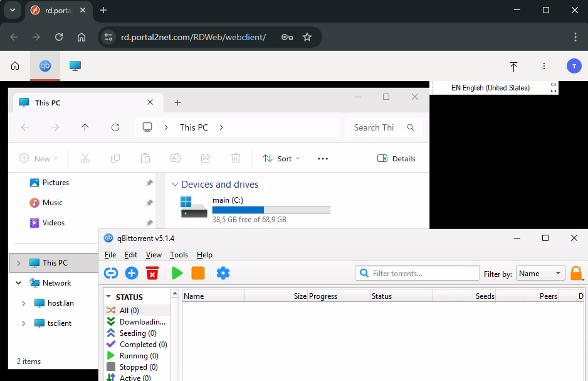This screenshot has width=588, height=381.
Task: Select the qBittorrent app in RD webclient bar
Action: [45, 66]
